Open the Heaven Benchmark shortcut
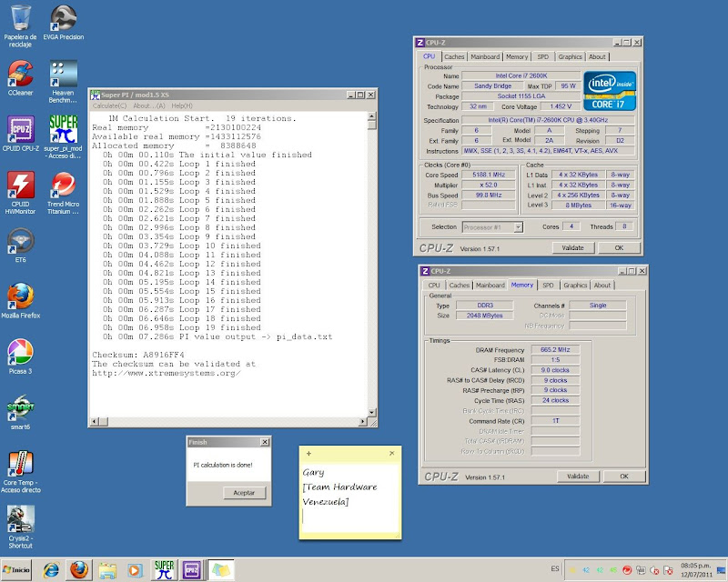728x582 pixels. (63, 75)
